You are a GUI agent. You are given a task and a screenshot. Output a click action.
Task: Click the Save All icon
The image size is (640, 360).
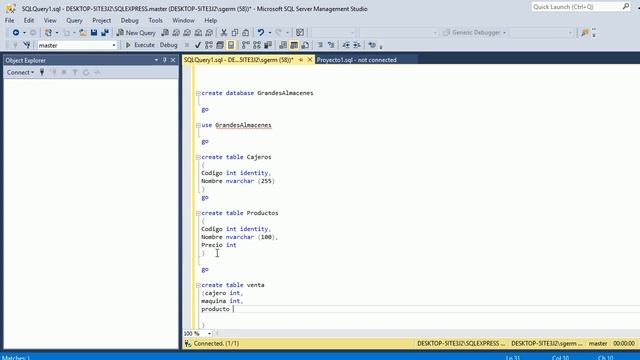(x=105, y=33)
